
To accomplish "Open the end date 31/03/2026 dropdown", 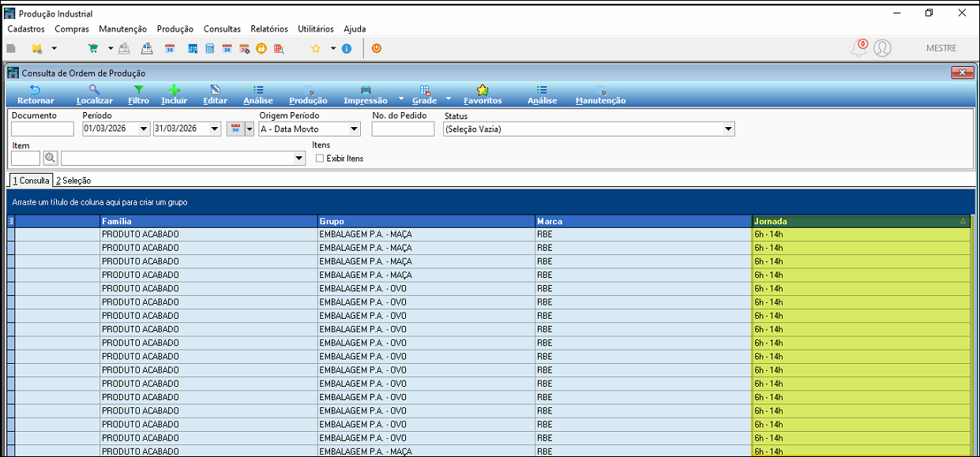I will [x=216, y=129].
